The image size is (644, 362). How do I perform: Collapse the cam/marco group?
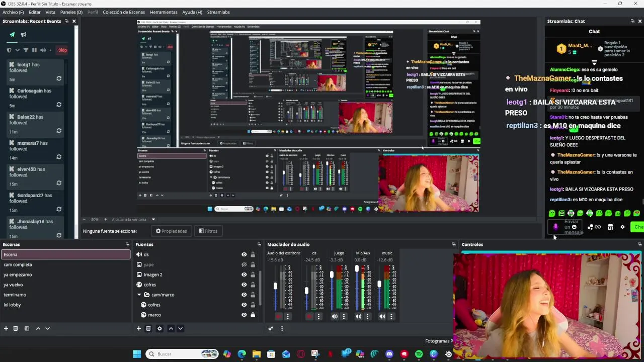139,295
